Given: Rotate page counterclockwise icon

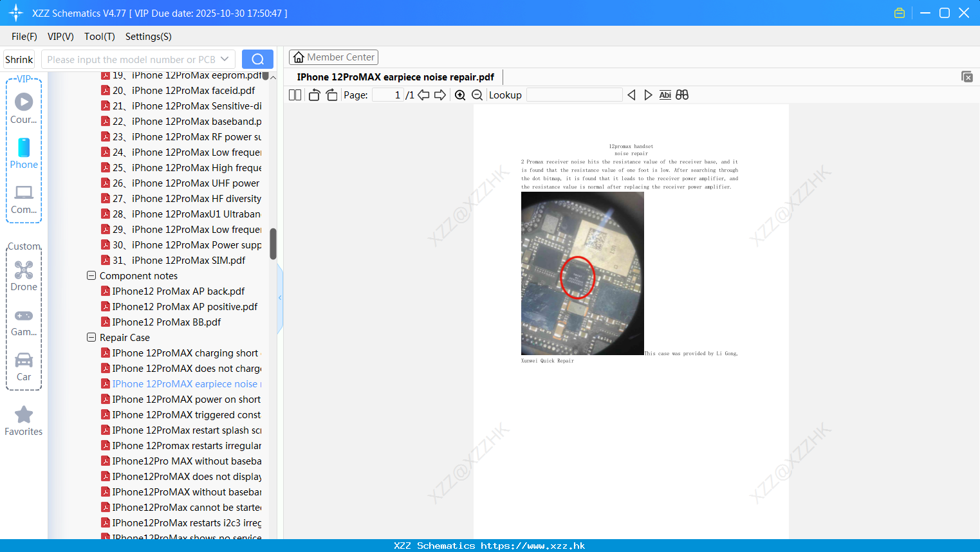Looking at the screenshot, I should pyautogui.click(x=314, y=95).
